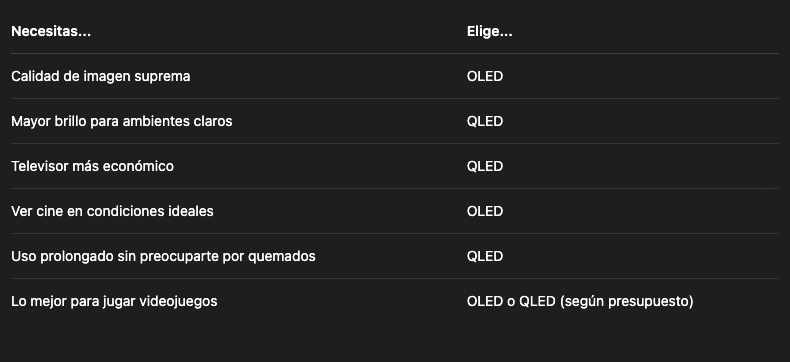Select the 'Calidad de imagen suprema' cell
Screen dimensions: 790x362
101,76
